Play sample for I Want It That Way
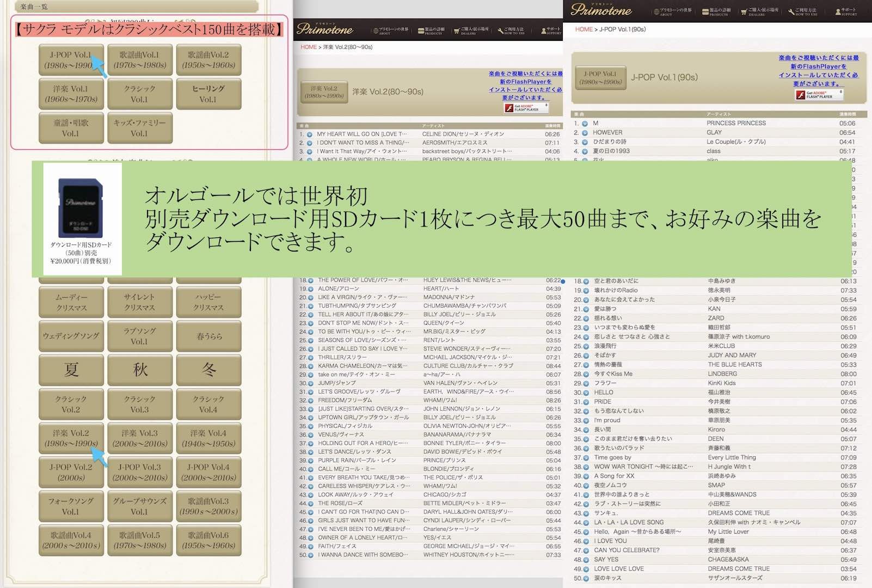Viewport: 872px width, 588px height. click(310, 152)
